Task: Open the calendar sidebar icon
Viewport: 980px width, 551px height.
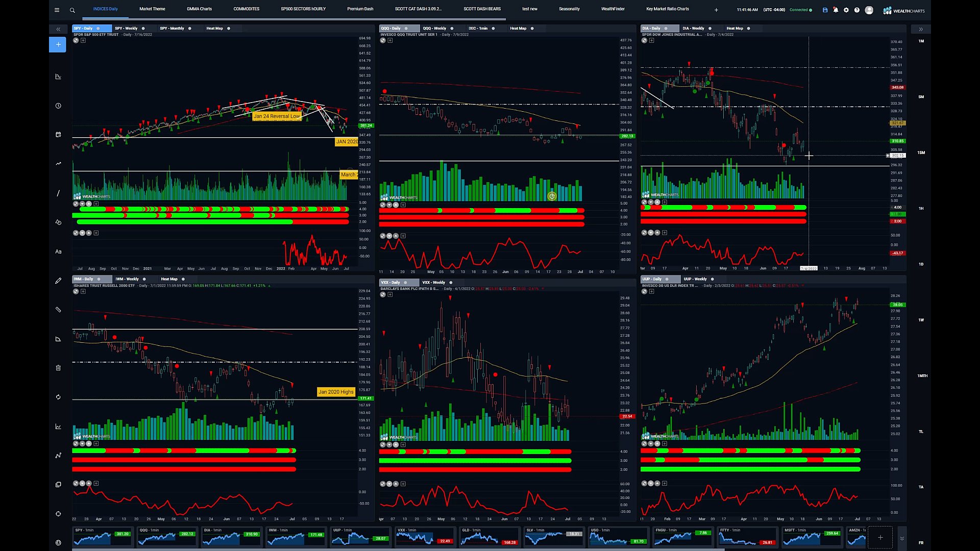Action: (58, 135)
